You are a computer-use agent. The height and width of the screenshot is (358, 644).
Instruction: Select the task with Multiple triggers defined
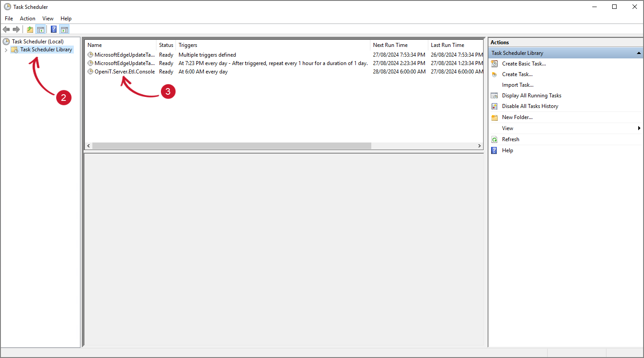[x=207, y=55]
